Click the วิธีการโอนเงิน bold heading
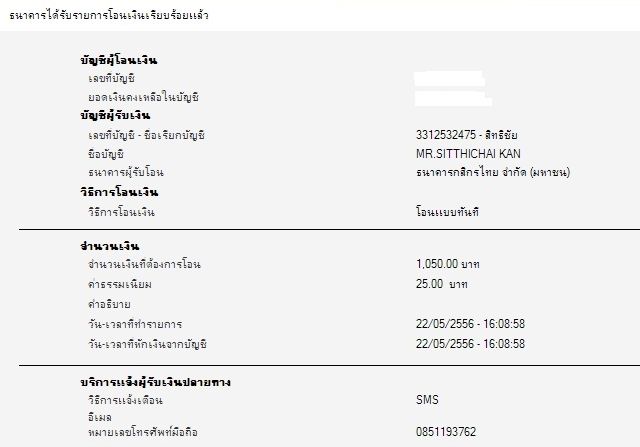The image size is (640, 447). tap(119, 192)
